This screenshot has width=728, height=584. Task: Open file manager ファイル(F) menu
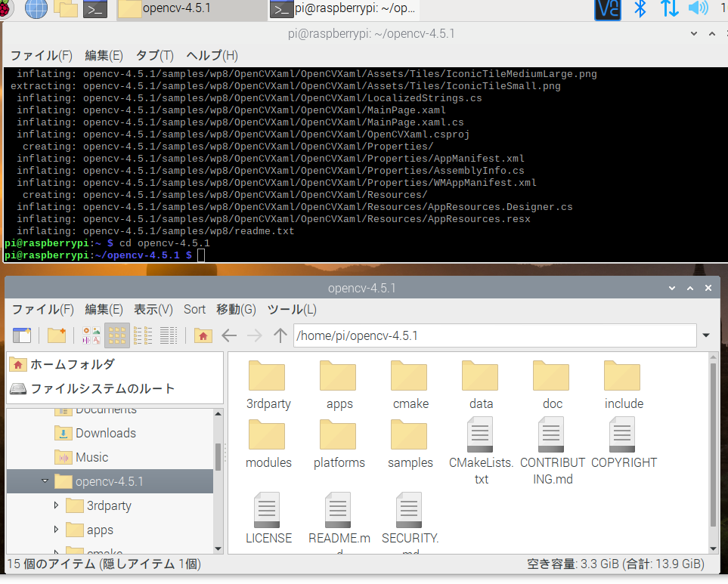point(43,310)
